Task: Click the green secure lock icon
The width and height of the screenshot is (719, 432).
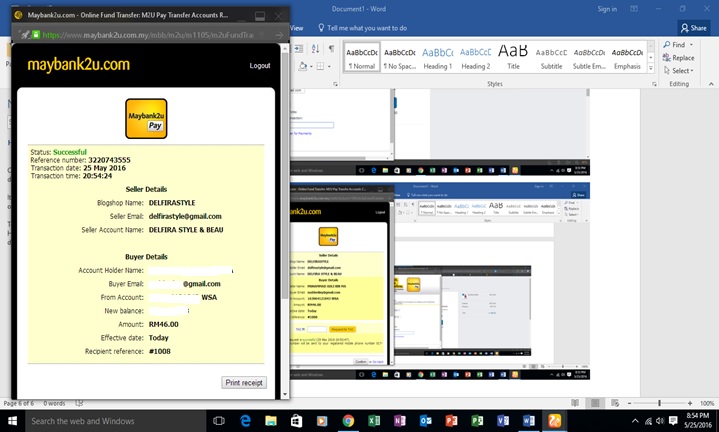Action: (36, 35)
